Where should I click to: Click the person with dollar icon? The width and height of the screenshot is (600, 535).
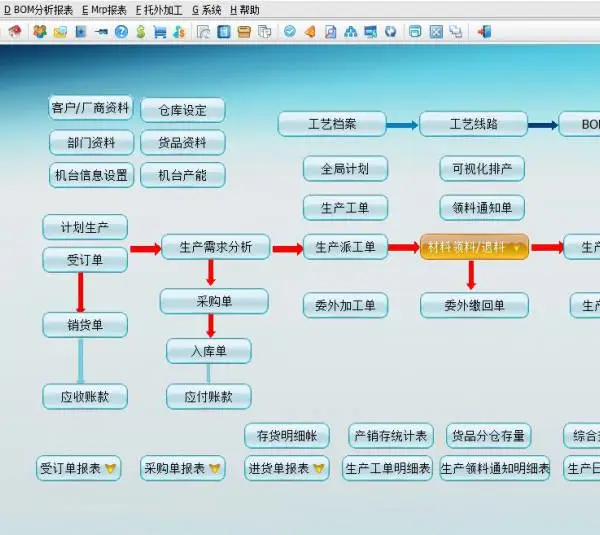[179, 32]
